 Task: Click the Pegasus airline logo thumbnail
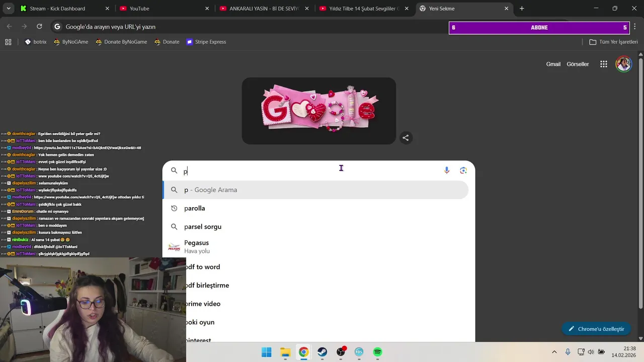174,247
